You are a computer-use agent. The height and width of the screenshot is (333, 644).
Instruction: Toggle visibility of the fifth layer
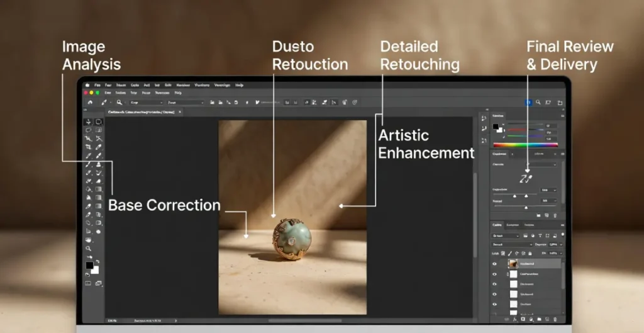(x=494, y=305)
